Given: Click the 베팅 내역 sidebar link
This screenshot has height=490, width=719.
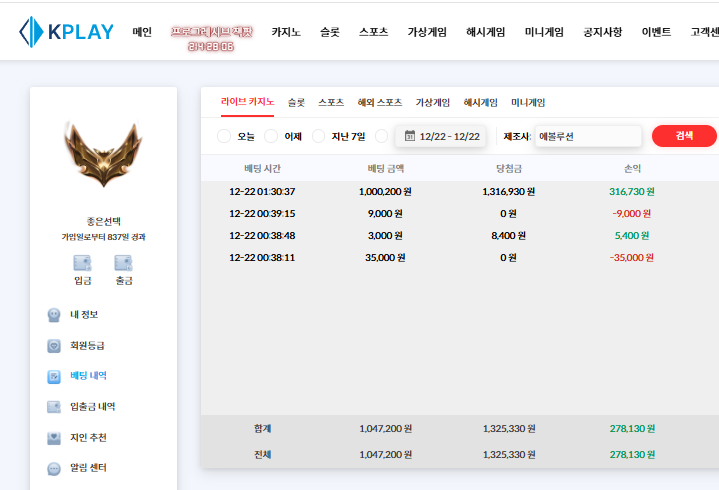Looking at the screenshot, I should coord(88,376).
